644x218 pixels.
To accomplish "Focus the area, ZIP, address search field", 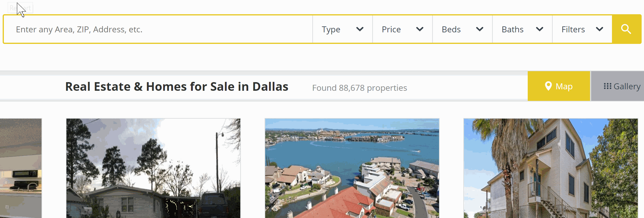I will click(x=158, y=29).
